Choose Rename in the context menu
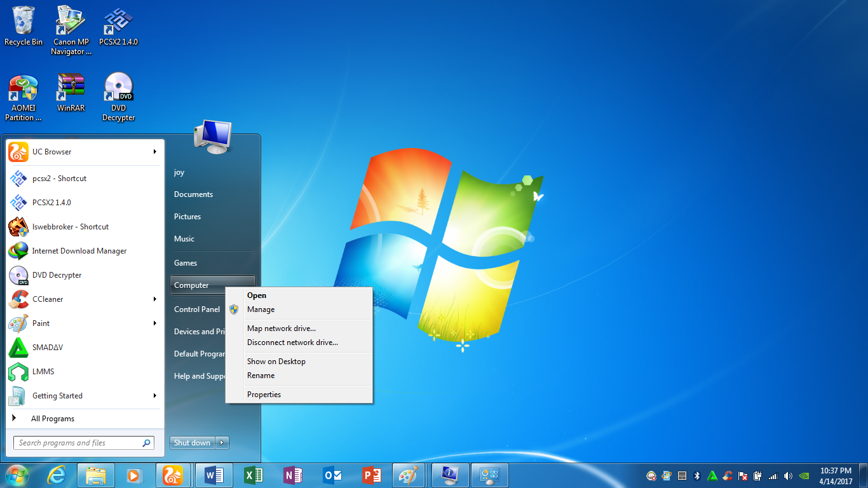Screen dimensions: 868x488 point(299,376)
